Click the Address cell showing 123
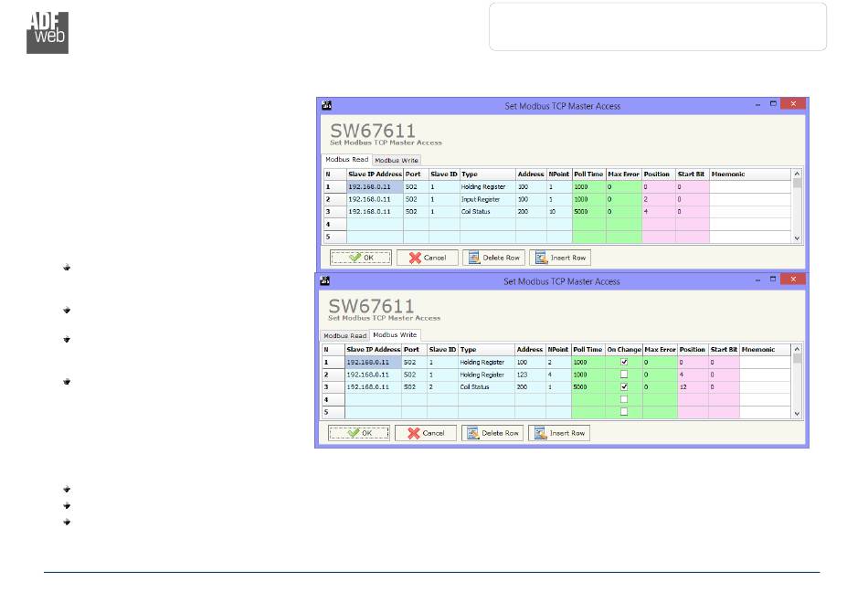Viewport: 868px width, 602px height. pos(529,375)
